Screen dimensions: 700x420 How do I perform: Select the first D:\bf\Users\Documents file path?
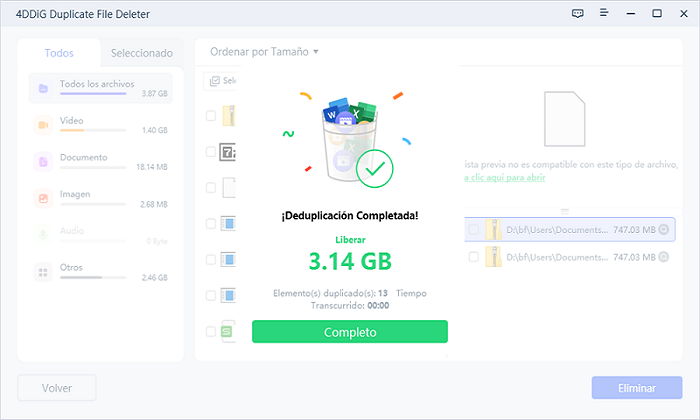point(557,230)
